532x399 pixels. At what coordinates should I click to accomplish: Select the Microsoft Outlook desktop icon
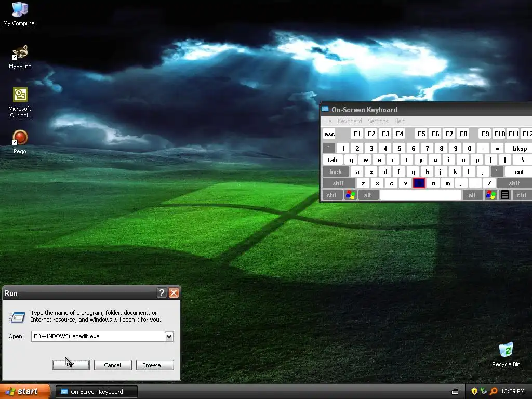(x=20, y=103)
